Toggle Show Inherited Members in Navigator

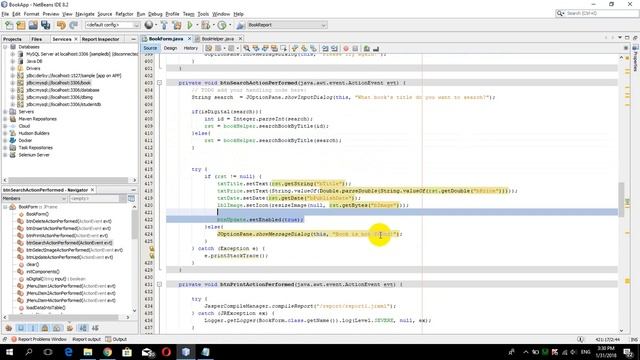click(9, 328)
